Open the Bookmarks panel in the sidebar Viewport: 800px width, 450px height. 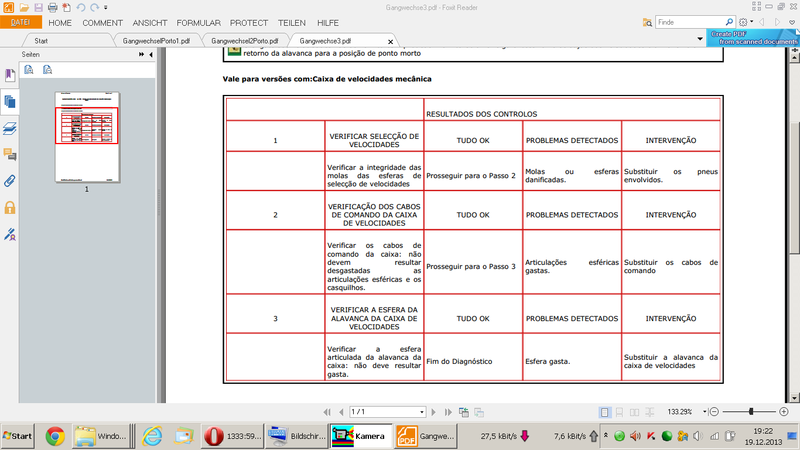[x=10, y=76]
